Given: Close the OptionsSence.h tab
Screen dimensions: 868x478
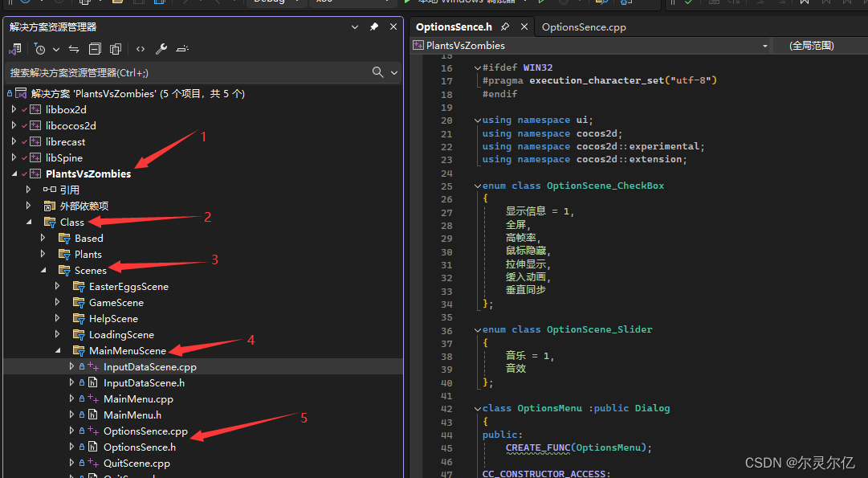Looking at the screenshot, I should coord(524,27).
